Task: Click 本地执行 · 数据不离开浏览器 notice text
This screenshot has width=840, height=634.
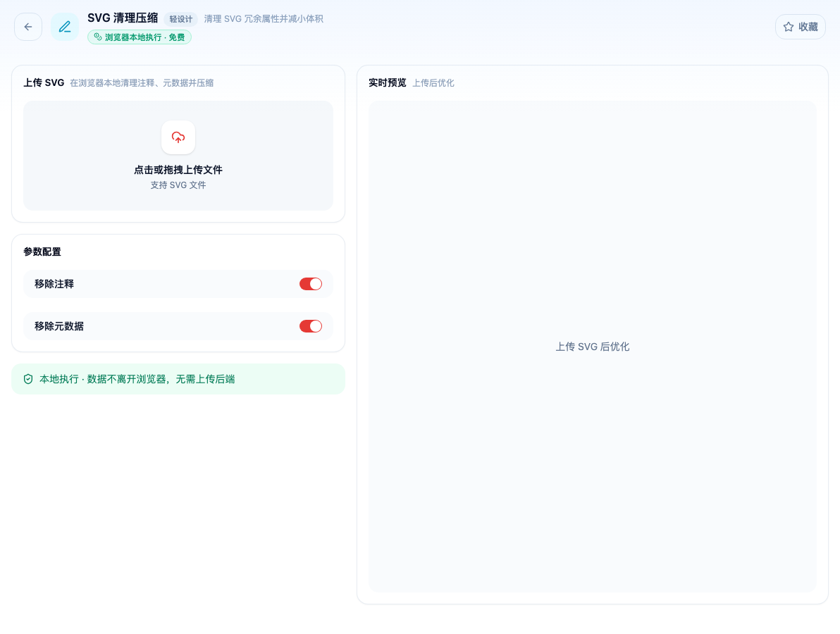Action: [137, 379]
